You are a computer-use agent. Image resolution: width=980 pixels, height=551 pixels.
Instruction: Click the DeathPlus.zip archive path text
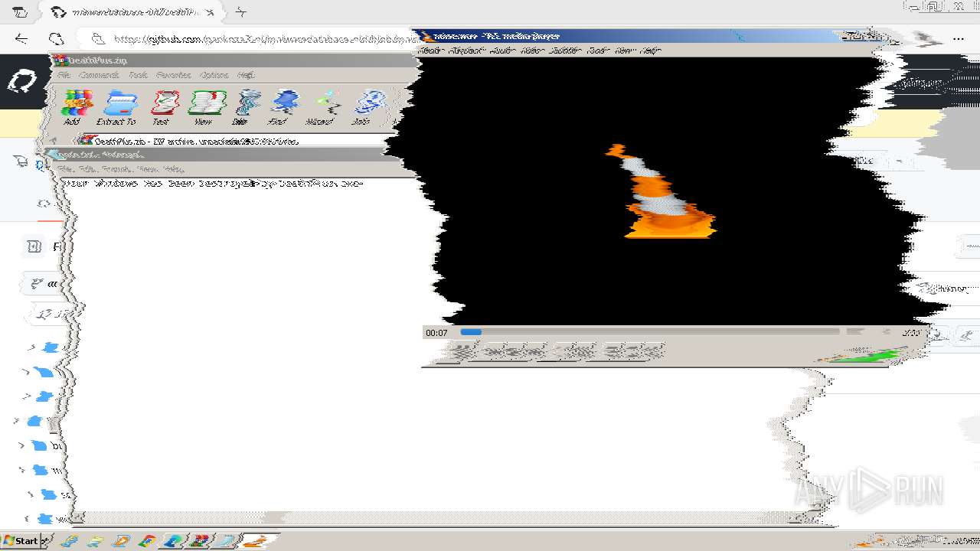pyautogui.click(x=196, y=141)
